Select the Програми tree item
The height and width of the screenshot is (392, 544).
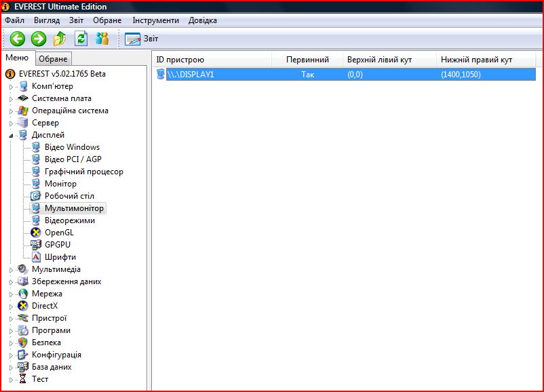(x=51, y=330)
